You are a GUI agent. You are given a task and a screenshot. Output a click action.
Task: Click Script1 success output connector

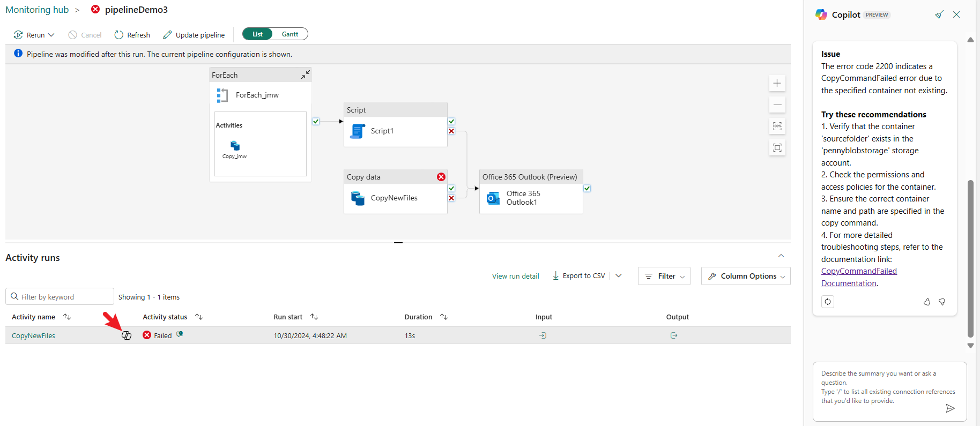(451, 122)
